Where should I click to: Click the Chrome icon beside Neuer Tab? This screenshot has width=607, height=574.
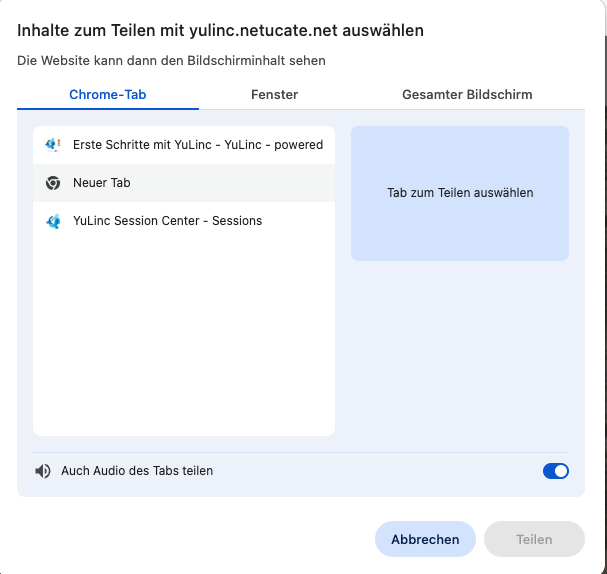[53, 183]
